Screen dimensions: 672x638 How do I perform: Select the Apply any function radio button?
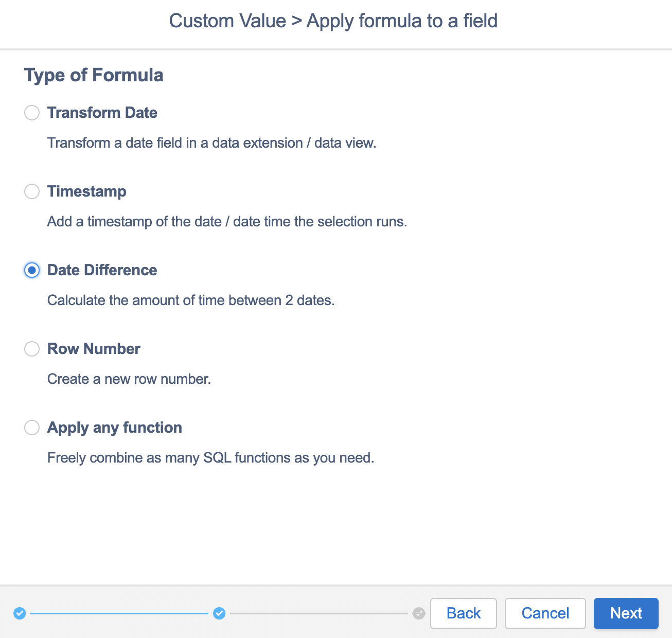[x=32, y=428]
